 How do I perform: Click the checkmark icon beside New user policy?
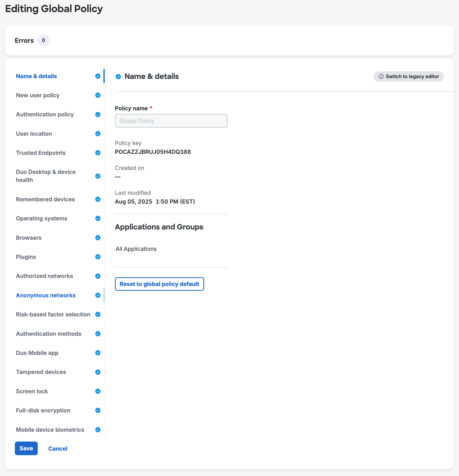point(98,95)
